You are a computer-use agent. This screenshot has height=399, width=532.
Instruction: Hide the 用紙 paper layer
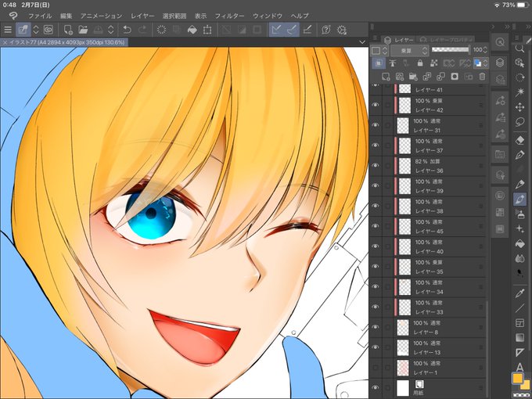coord(375,387)
